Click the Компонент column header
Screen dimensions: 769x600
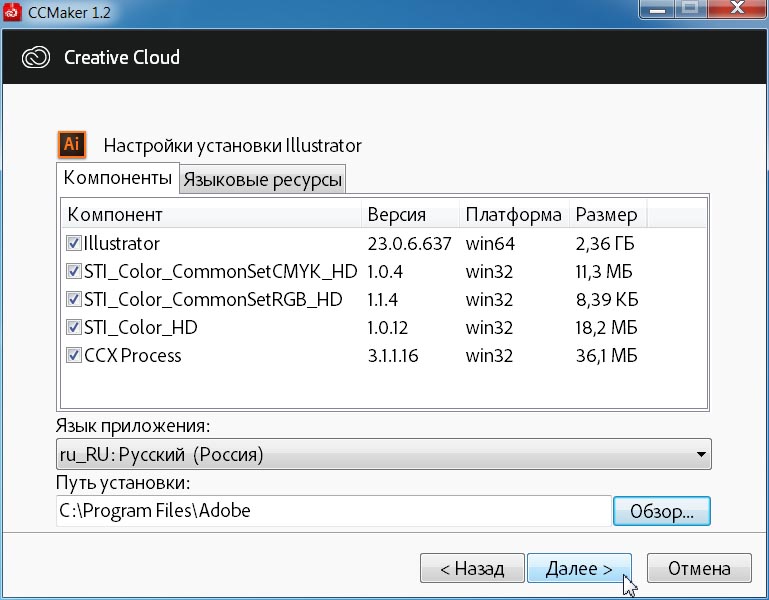212,214
